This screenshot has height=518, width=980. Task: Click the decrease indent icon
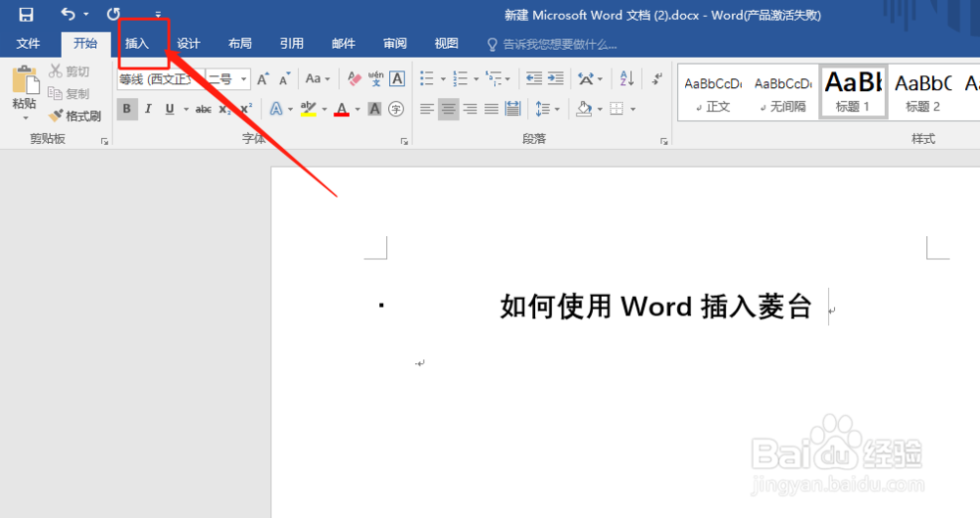click(x=534, y=78)
